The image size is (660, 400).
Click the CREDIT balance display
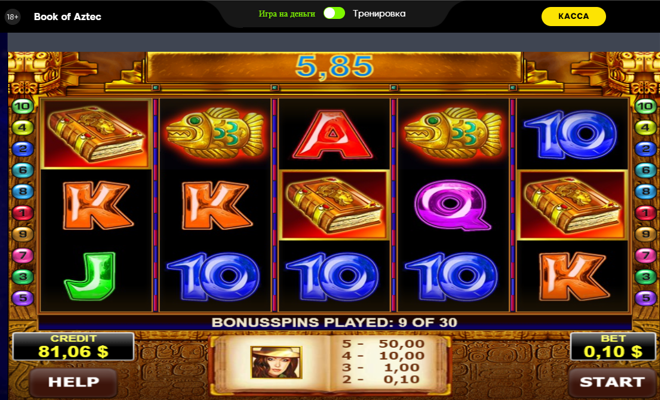pos(73,347)
